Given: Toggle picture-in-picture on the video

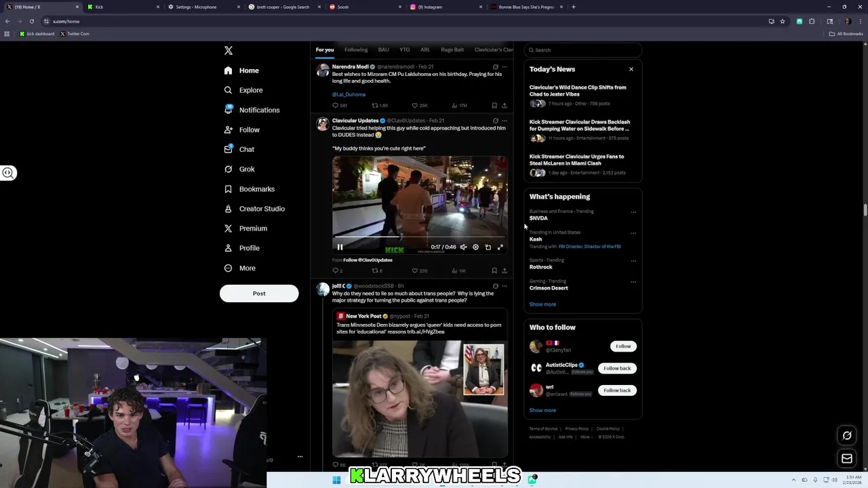Looking at the screenshot, I should pos(488,247).
